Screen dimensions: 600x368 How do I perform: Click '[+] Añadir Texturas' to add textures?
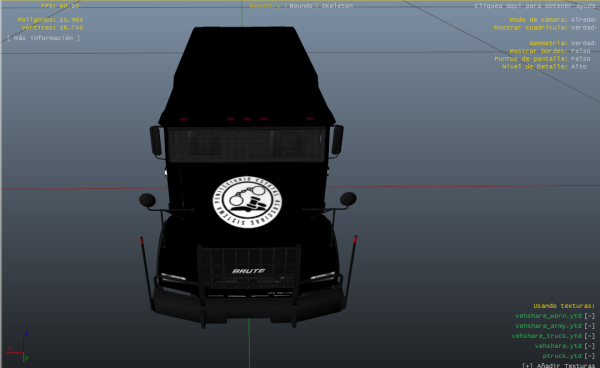pos(559,365)
